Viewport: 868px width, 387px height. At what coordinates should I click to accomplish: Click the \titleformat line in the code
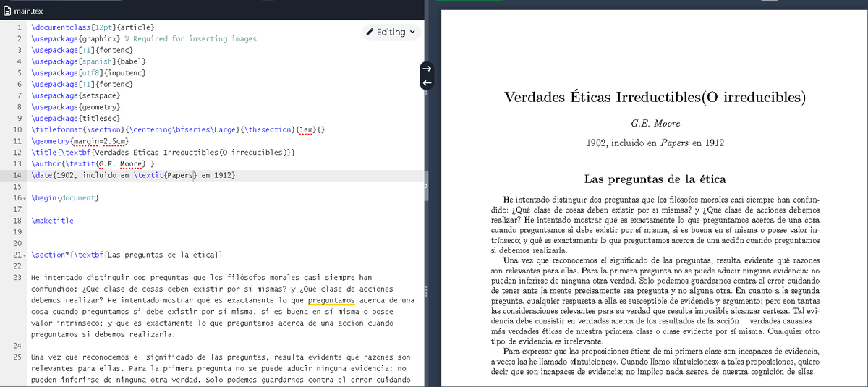[x=178, y=130]
